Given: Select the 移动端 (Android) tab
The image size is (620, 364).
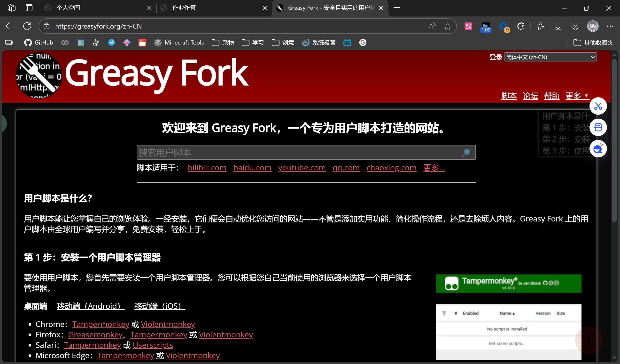Looking at the screenshot, I should (91, 306).
